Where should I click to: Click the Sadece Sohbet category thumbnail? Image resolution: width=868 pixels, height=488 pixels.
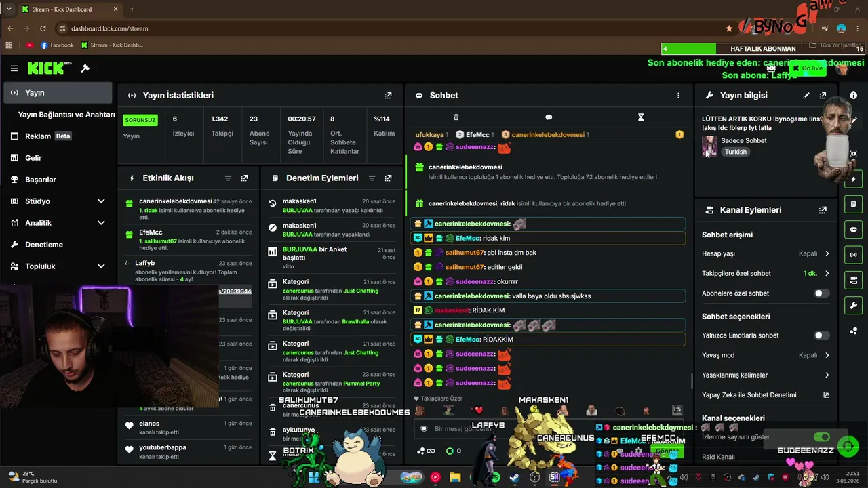pos(709,146)
